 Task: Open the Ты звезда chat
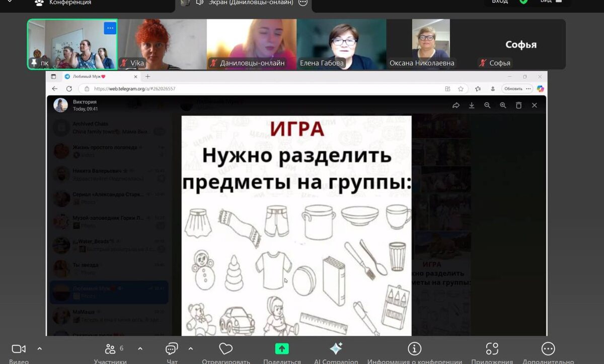(109, 268)
